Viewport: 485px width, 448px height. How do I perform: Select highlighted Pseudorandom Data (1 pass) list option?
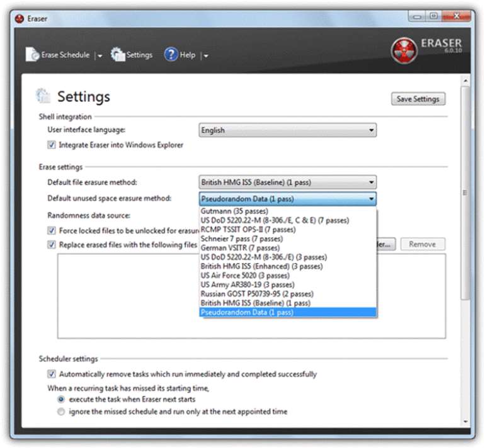(288, 312)
